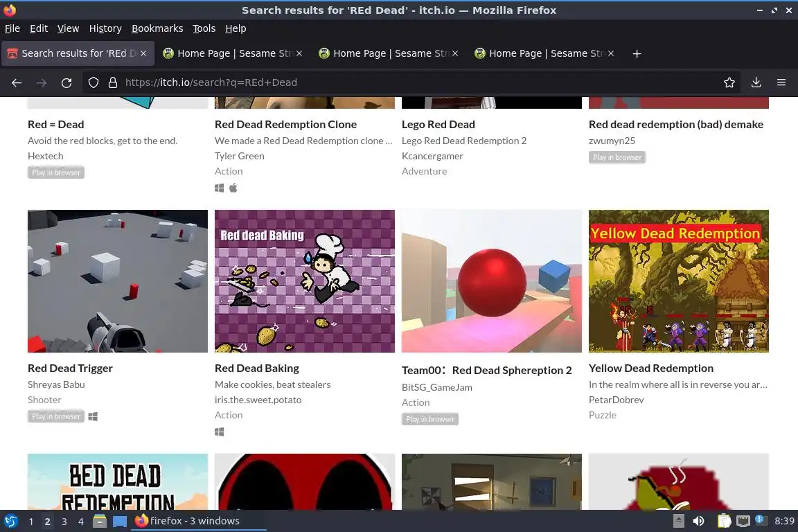Click the 'Bed Dead Redemption' thumbnail
The height and width of the screenshot is (532, 798).
(x=118, y=481)
